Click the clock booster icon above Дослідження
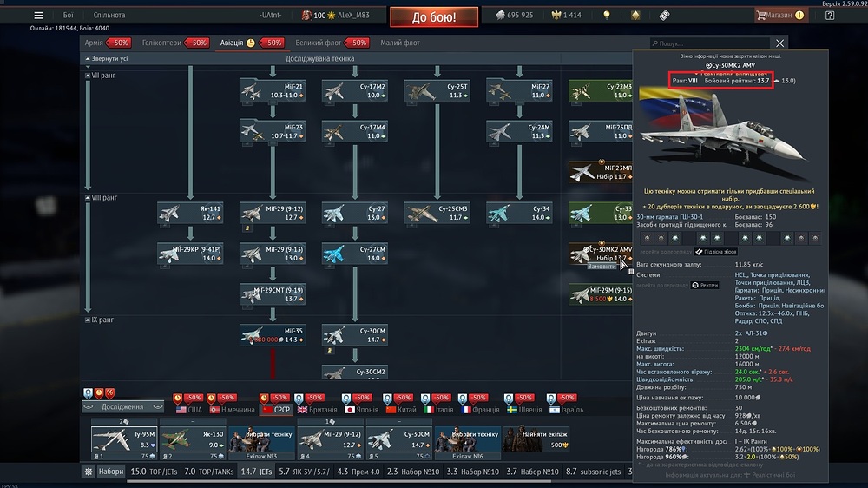Image resolution: width=868 pixels, height=488 pixels. (x=99, y=393)
